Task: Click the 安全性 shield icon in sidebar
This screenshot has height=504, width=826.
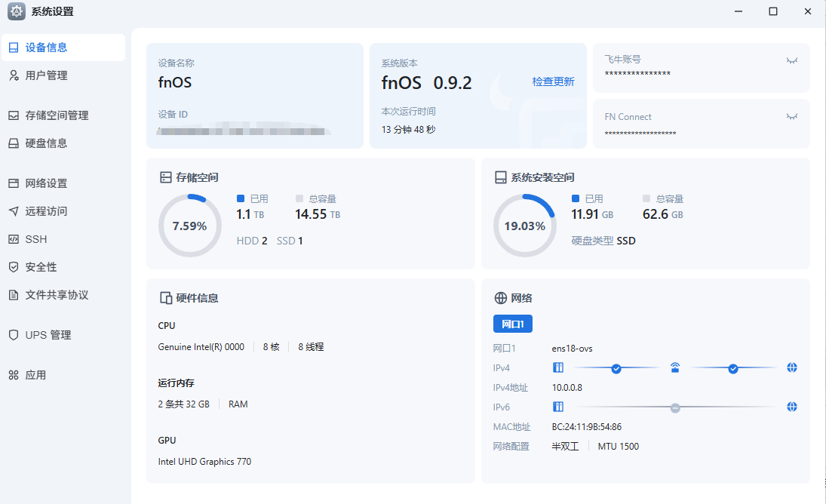Action: click(14, 267)
